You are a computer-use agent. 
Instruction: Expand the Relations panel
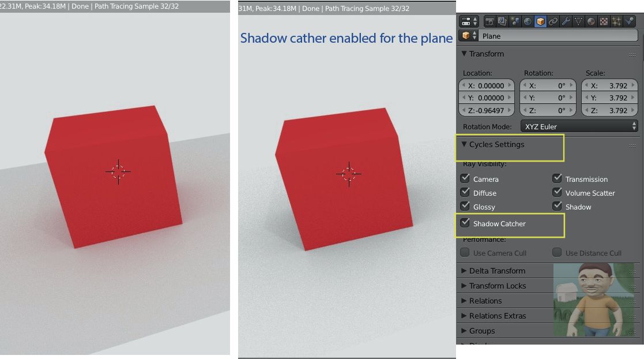pyautogui.click(x=464, y=301)
